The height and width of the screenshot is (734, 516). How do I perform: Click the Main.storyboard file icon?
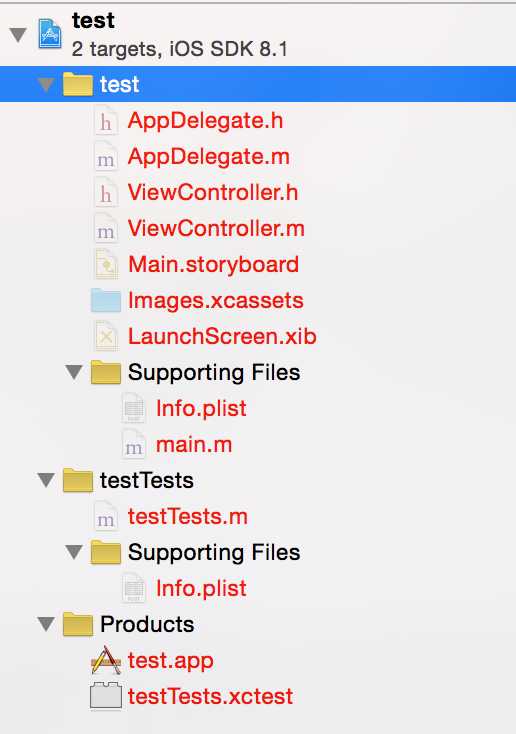click(x=106, y=265)
